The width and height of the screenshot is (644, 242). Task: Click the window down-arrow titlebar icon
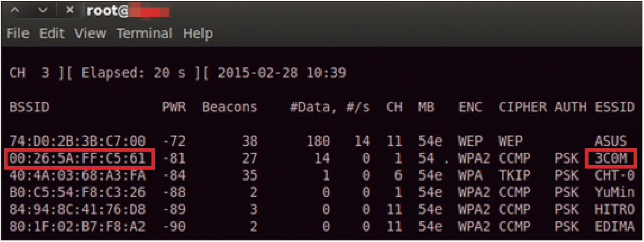tap(43, 10)
